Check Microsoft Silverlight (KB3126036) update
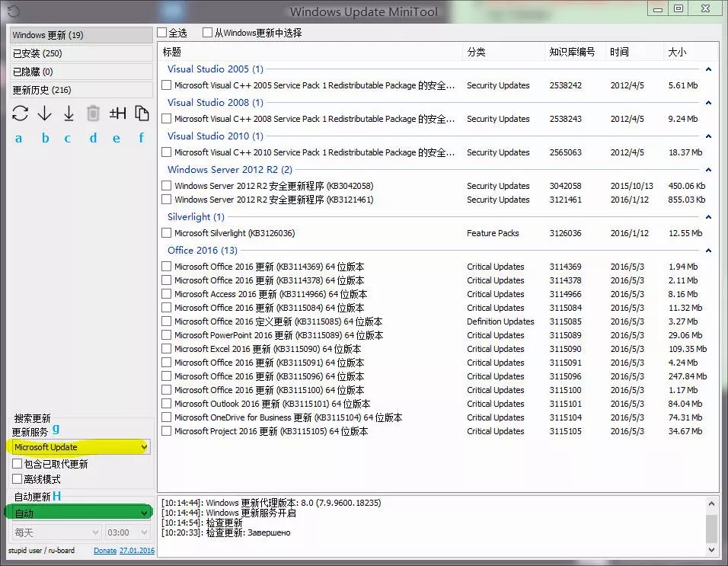Screen dimensions: 728x566 pyautogui.click(x=167, y=233)
